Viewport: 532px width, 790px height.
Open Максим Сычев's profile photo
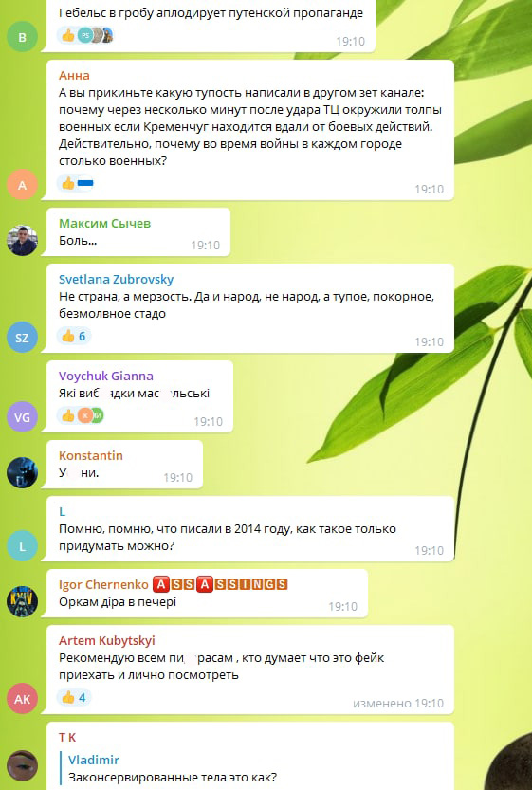coord(22,240)
